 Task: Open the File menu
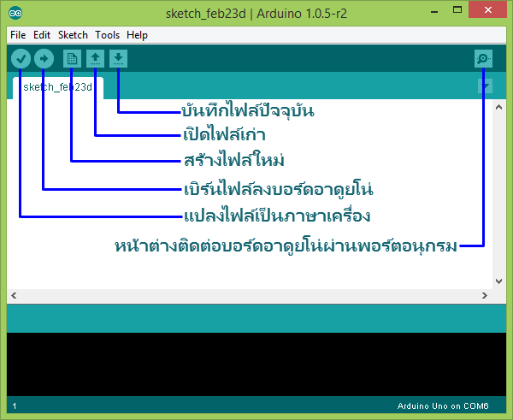pos(18,35)
